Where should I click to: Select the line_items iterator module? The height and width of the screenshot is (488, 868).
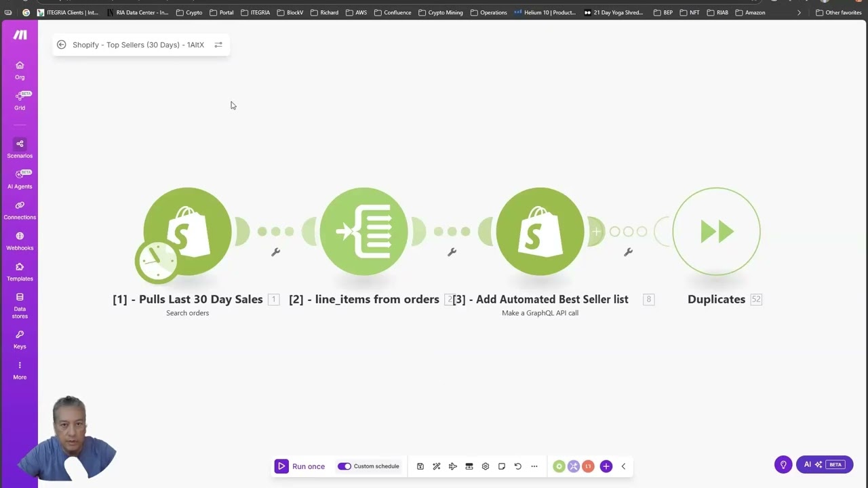tap(363, 231)
